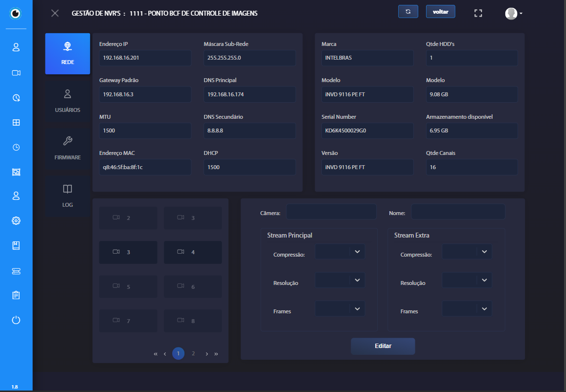The height and width of the screenshot is (392, 566).
Task: Click the DHCP field
Action: coord(250,167)
